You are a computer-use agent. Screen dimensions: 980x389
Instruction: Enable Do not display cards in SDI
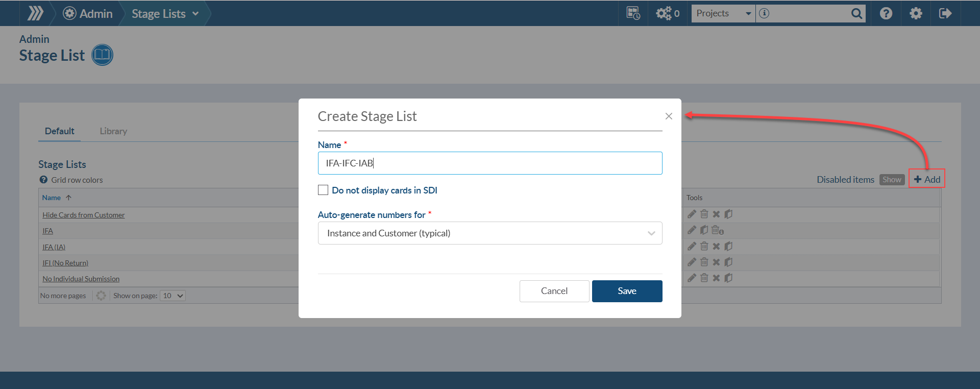(x=323, y=190)
